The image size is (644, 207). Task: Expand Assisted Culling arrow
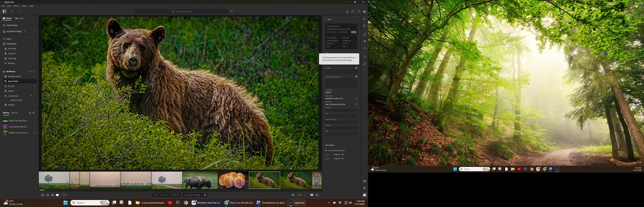coord(34,31)
